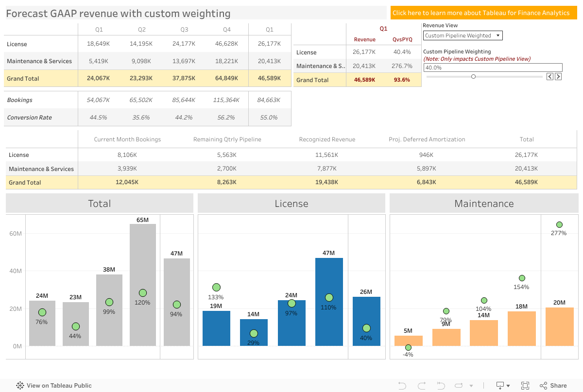Select the green 277% circle in Maintenance chart
Screen dimensions: 583x392
559,224
